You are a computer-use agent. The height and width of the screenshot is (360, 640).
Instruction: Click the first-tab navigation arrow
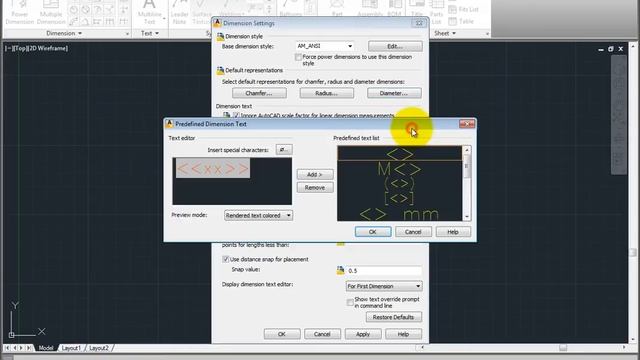pos(7,348)
